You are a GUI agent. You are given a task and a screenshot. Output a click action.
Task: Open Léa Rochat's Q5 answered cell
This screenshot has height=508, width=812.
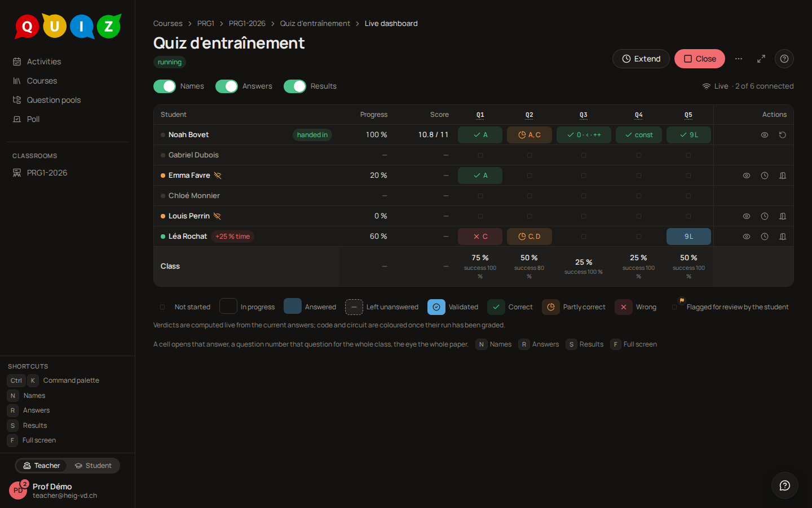point(689,237)
